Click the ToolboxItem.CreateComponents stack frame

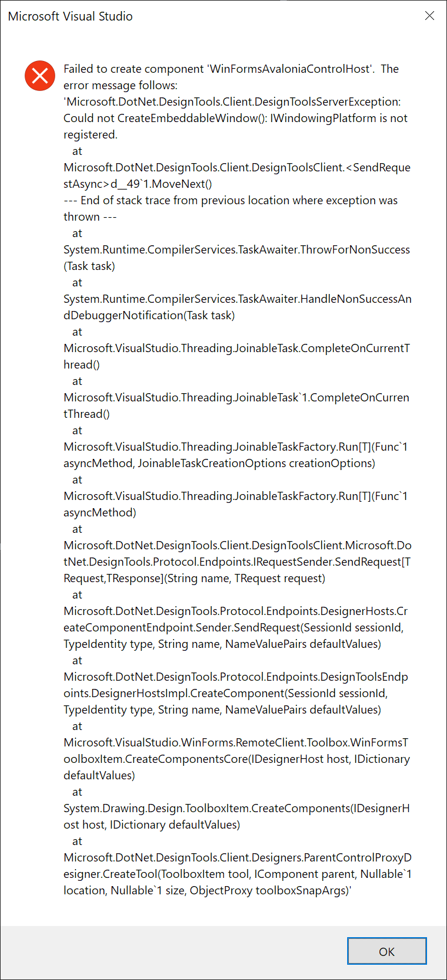tap(235, 808)
